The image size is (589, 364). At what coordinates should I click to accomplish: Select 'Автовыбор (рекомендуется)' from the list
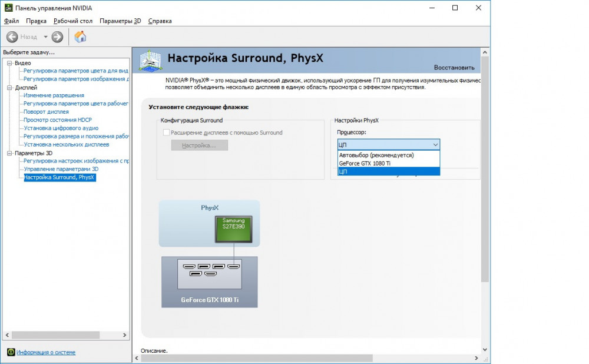[376, 155]
